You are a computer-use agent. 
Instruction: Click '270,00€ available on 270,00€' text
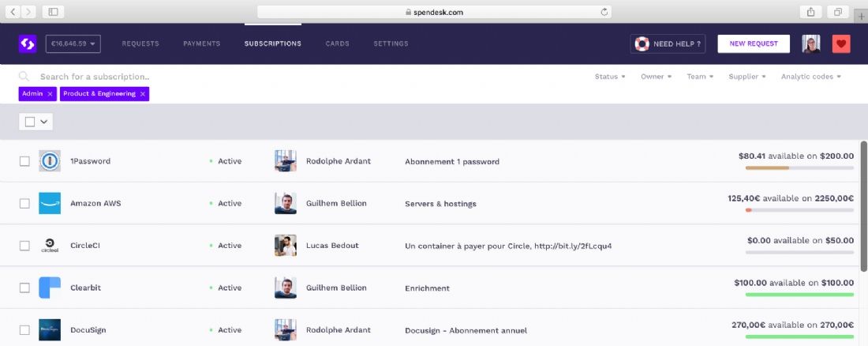(x=793, y=325)
